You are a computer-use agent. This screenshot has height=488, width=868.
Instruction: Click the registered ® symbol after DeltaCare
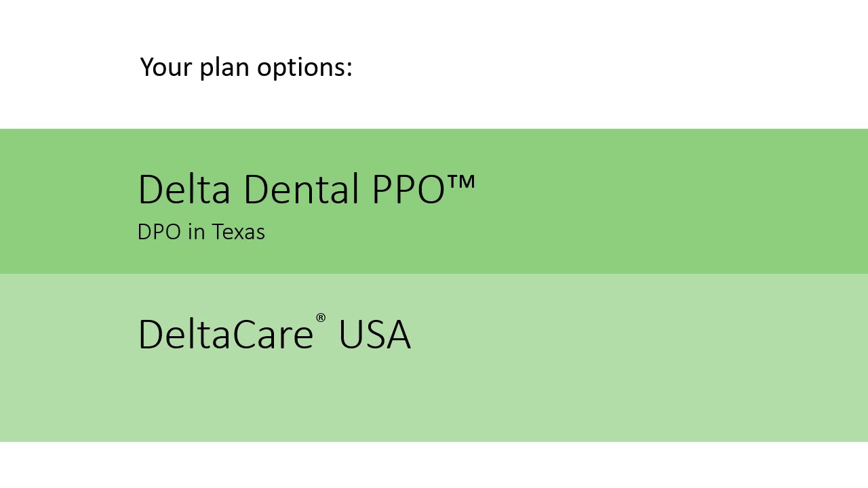(321, 318)
